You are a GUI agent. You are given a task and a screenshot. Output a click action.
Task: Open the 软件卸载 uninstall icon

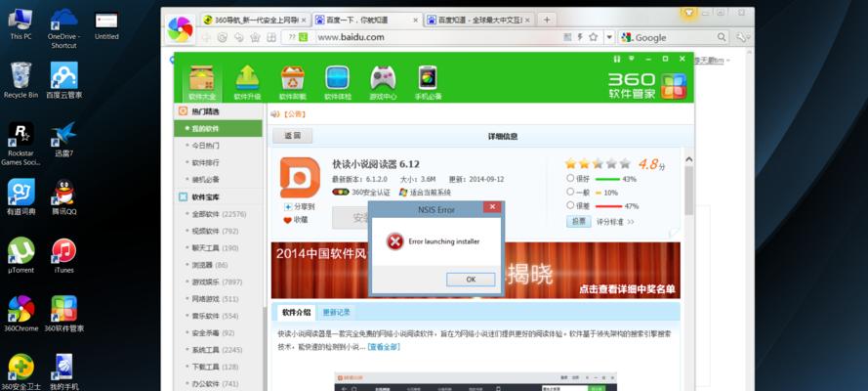(292, 83)
